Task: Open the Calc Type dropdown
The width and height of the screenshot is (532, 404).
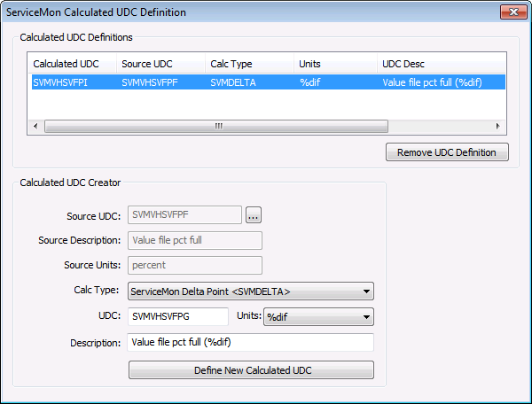Action: [251, 291]
